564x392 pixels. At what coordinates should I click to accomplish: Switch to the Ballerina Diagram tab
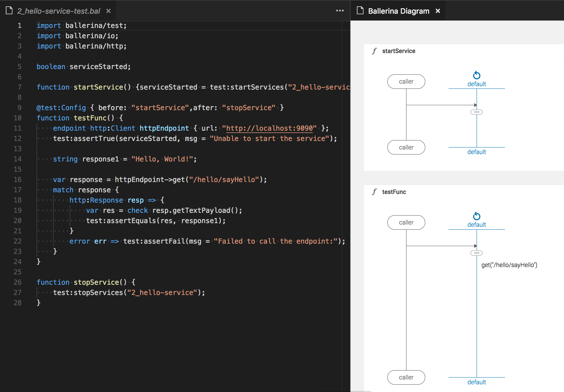point(398,11)
